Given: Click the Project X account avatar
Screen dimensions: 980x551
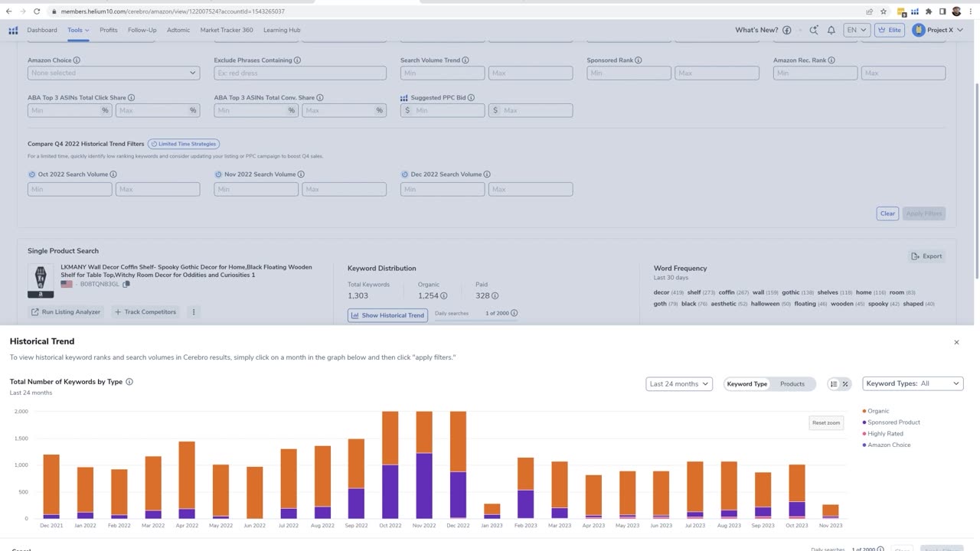Looking at the screenshot, I should click(919, 31).
